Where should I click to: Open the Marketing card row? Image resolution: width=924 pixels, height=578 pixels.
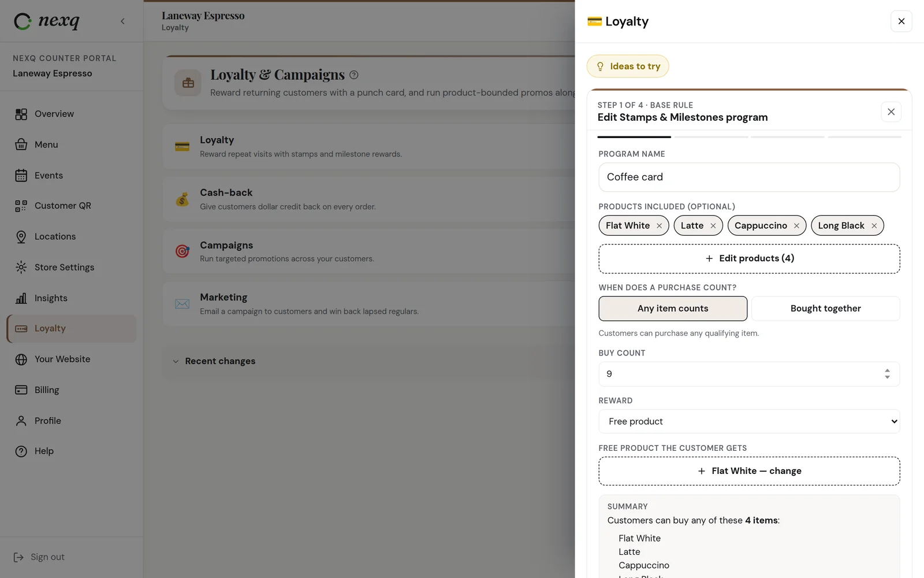click(368, 304)
